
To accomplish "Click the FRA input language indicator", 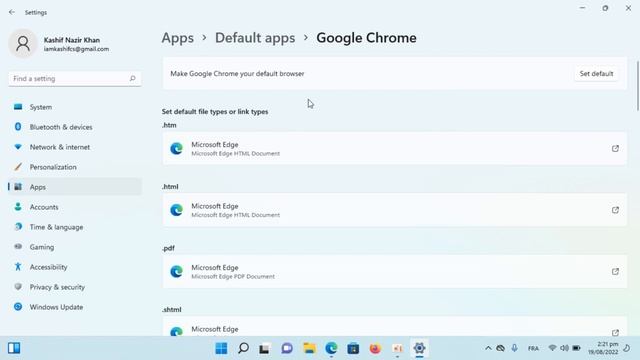I will [x=533, y=348].
